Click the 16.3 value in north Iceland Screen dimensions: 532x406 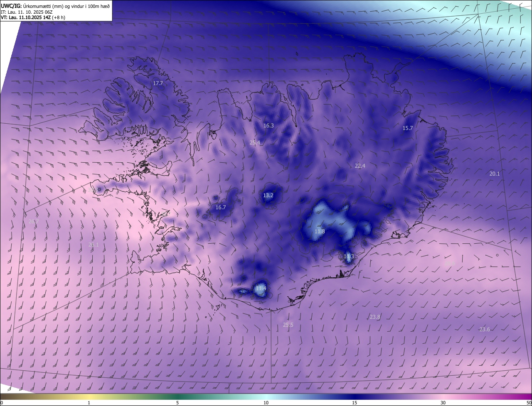[x=268, y=125]
